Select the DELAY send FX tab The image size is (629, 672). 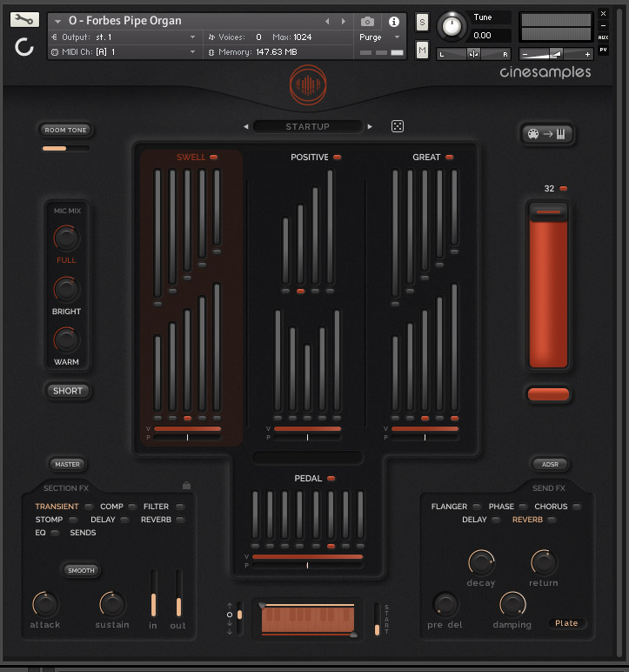click(x=474, y=520)
